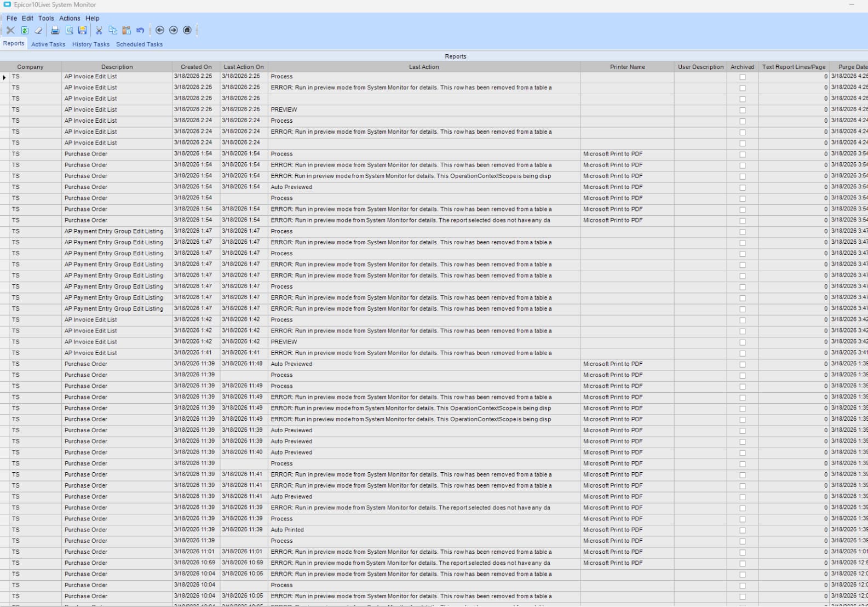Tick Archived for AP Invoice Process row at 2:24
Viewport: 868px width, 607px height.
coord(743,121)
